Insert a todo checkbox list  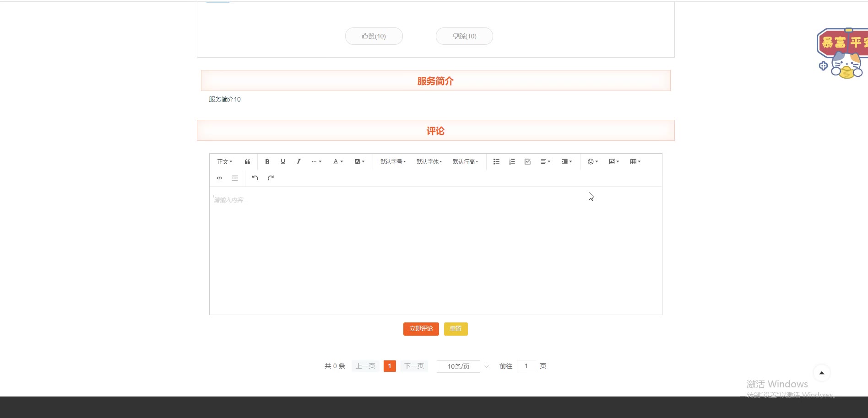pos(527,161)
